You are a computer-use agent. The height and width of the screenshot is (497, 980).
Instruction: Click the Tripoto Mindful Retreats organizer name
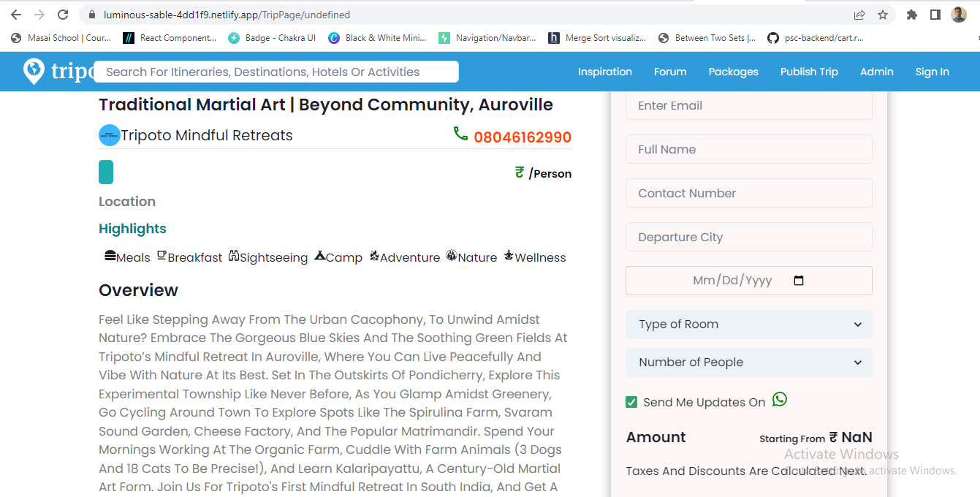pyautogui.click(x=207, y=135)
